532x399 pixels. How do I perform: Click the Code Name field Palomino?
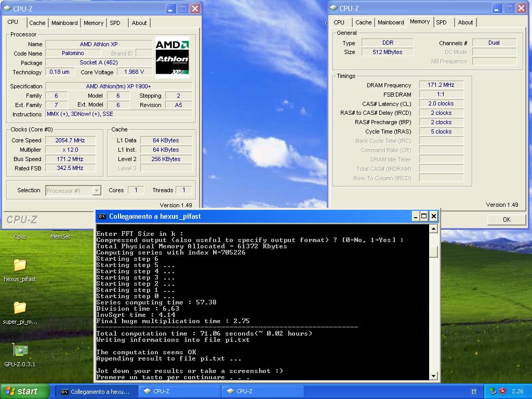coord(73,54)
